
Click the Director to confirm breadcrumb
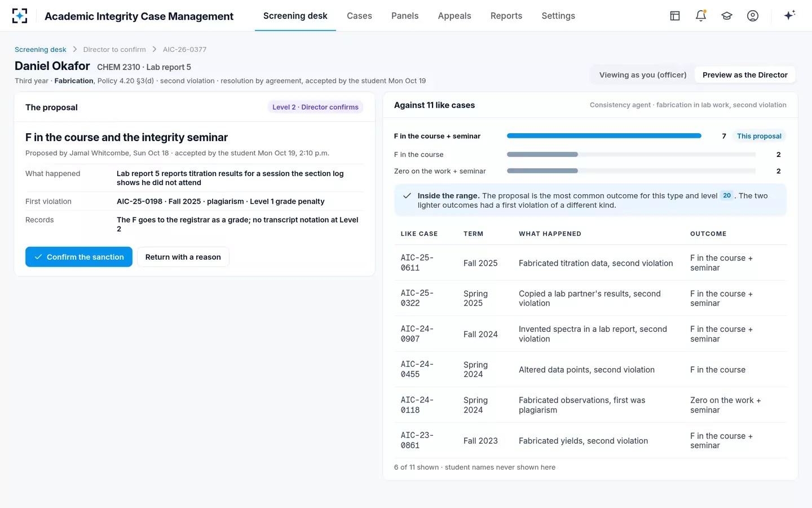pyautogui.click(x=114, y=50)
